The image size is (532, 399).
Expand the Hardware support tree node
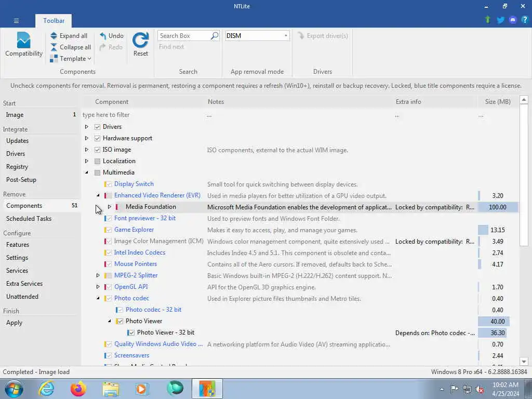87,138
